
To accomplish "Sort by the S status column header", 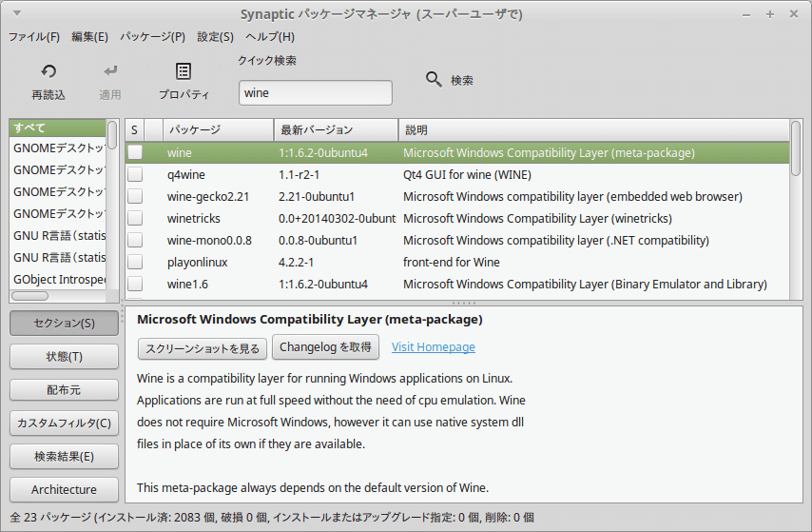I will pos(134,129).
